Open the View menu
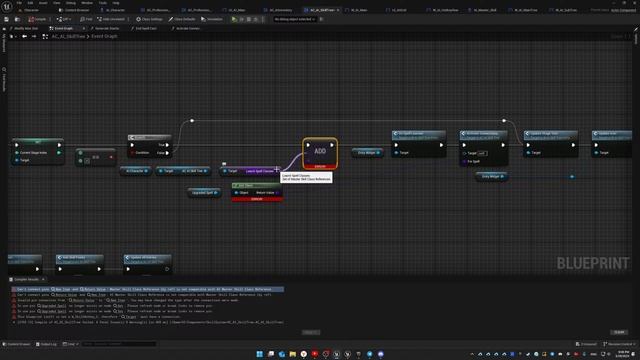 tap(57, 3)
